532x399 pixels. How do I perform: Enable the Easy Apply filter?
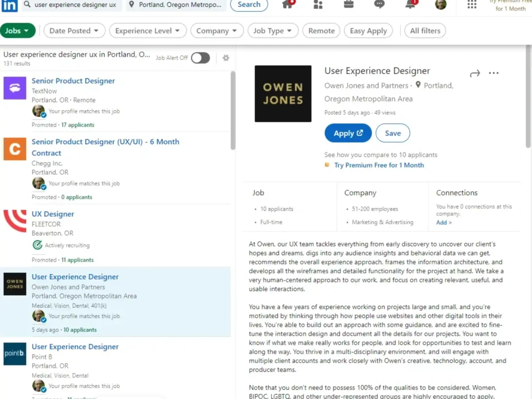(x=368, y=30)
